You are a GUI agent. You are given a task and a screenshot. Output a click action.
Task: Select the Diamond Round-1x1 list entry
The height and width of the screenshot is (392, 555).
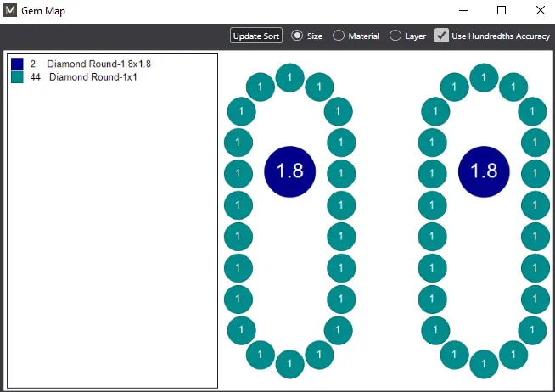[92, 77]
